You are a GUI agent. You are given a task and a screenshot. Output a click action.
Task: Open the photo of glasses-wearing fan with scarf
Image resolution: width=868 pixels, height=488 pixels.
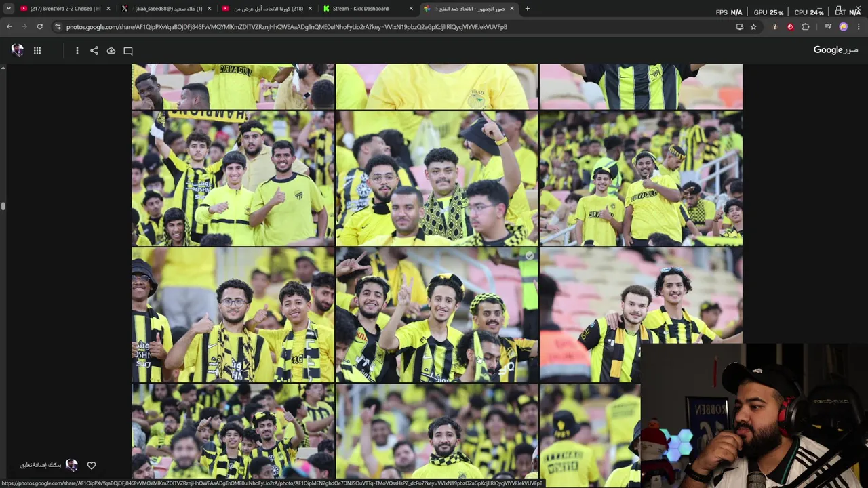[x=233, y=314]
